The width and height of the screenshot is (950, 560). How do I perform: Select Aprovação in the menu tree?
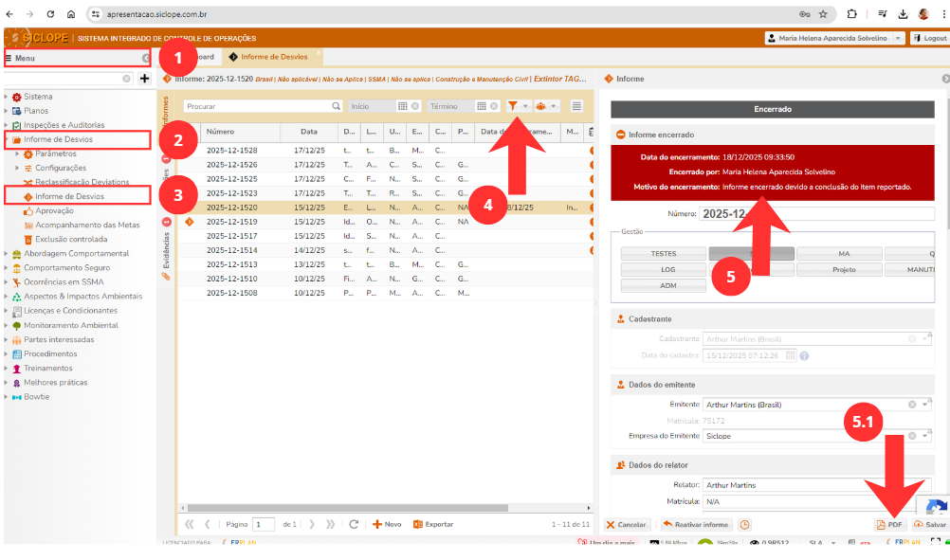[x=54, y=210]
